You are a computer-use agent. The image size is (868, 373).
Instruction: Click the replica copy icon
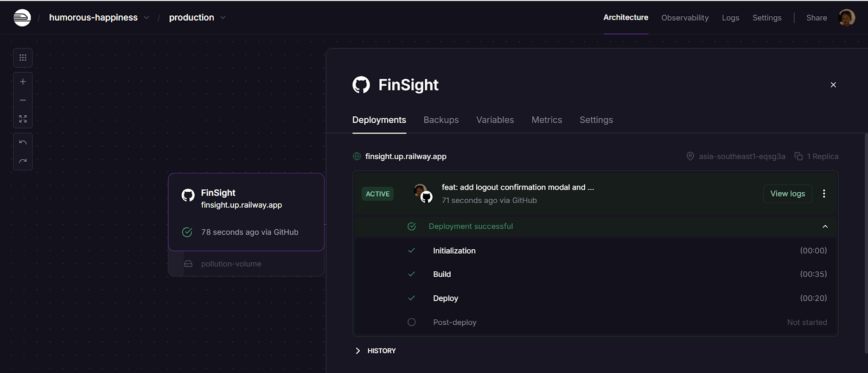(799, 156)
